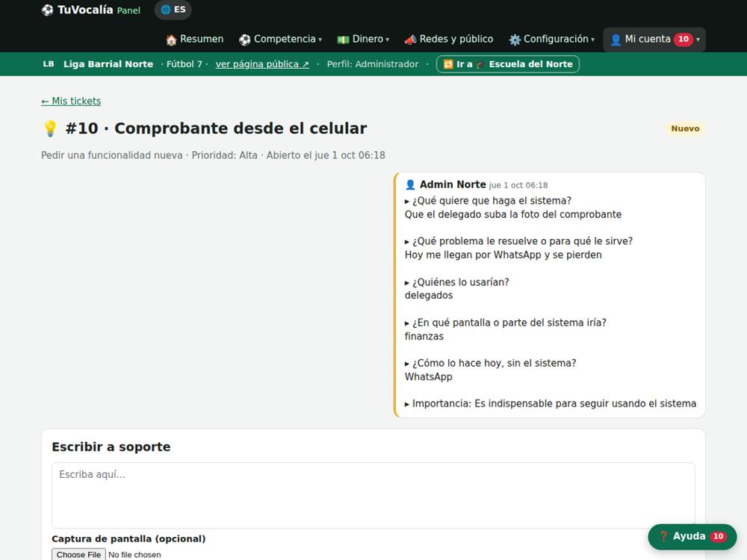Screen dimensions: 747x560
Task: Click the gear icon beside Configuración
Action: 515,40
